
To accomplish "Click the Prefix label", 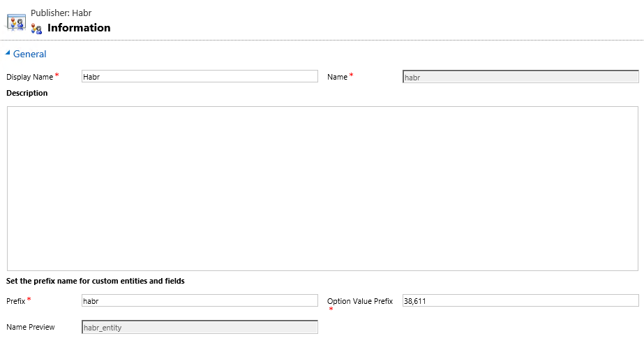I will [15, 301].
